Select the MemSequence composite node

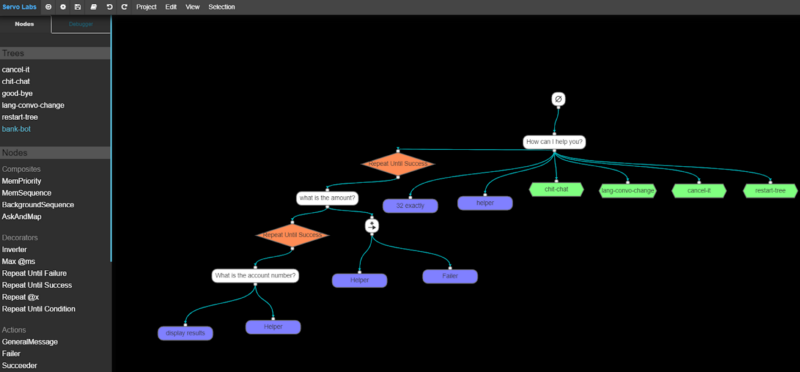[27, 193]
